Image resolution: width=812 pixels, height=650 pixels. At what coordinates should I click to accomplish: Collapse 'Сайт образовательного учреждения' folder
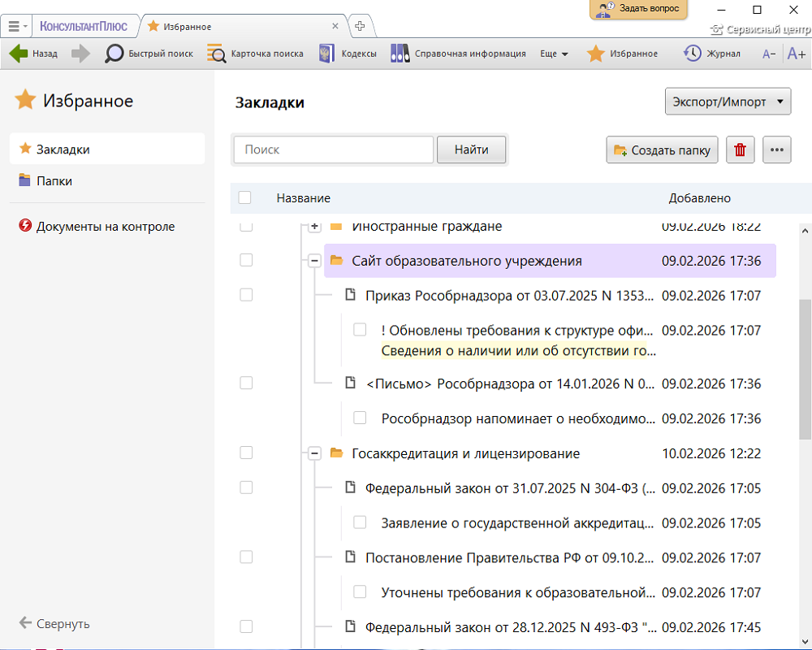[314, 261]
